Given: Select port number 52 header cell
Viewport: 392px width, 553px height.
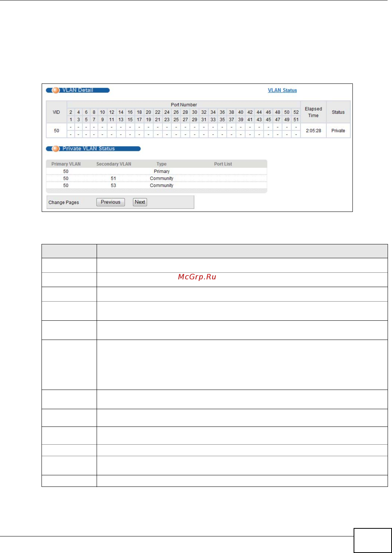Looking at the screenshot, I should pos(296,112).
